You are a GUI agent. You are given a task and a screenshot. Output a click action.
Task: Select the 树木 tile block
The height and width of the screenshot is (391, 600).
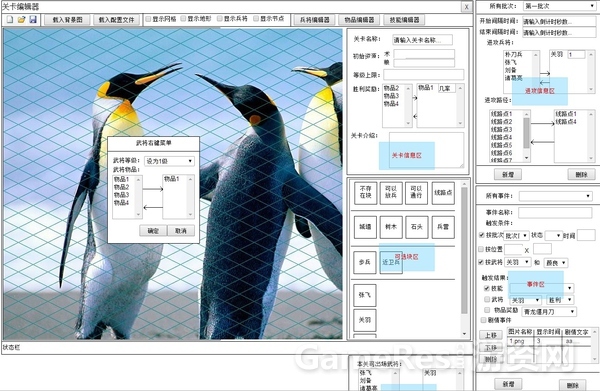tap(391, 227)
